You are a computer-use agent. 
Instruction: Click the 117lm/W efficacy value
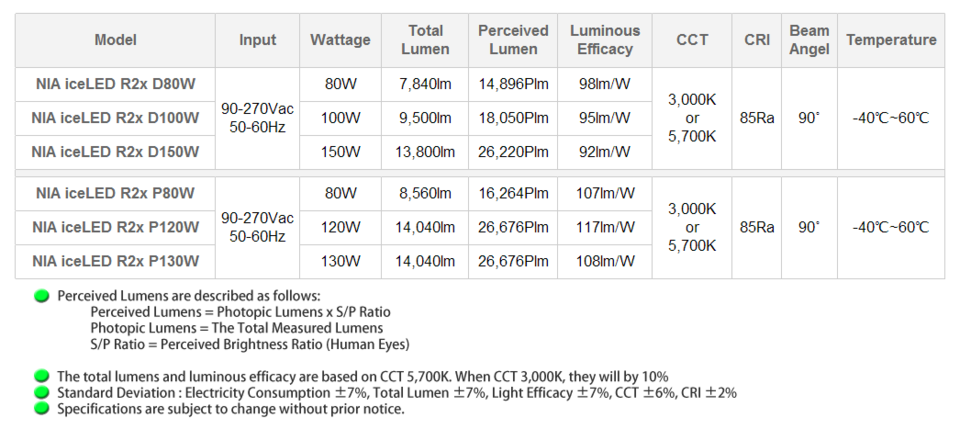click(x=604, y=228)
